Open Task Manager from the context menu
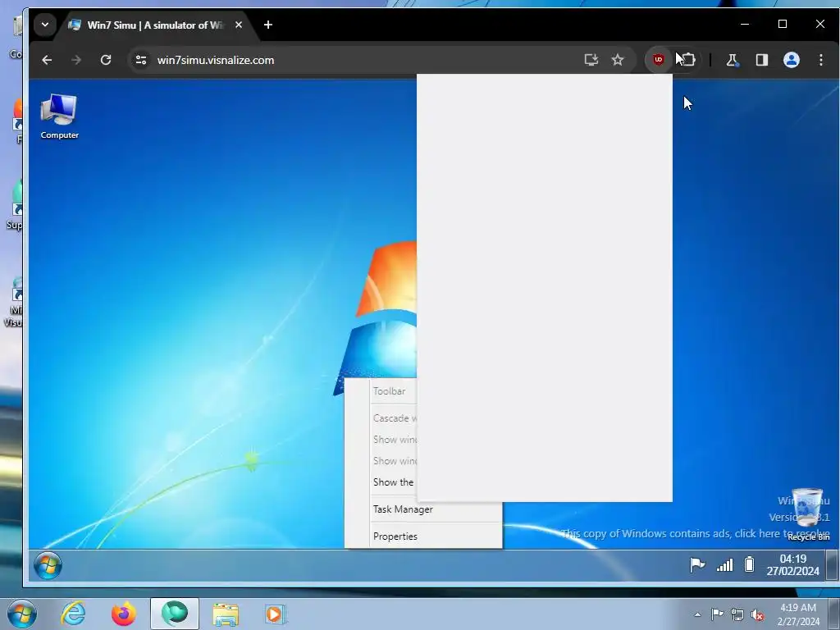 click(403, 509)
